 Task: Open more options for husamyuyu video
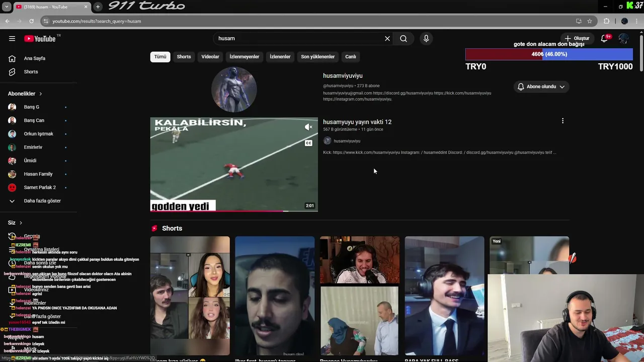(562, 121)
